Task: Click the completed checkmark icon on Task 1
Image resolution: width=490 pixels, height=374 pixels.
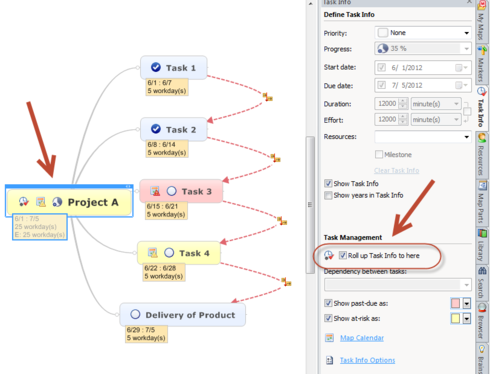Action: (156, 67)
